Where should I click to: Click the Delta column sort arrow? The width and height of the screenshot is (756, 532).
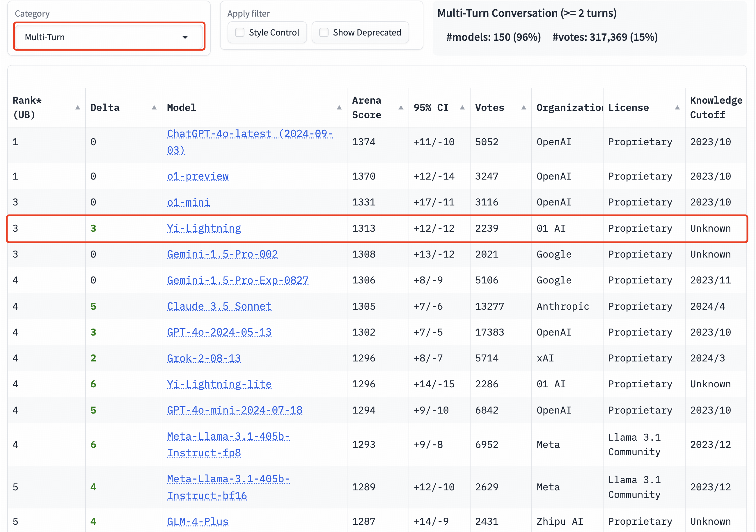click(x=154, y=108)
